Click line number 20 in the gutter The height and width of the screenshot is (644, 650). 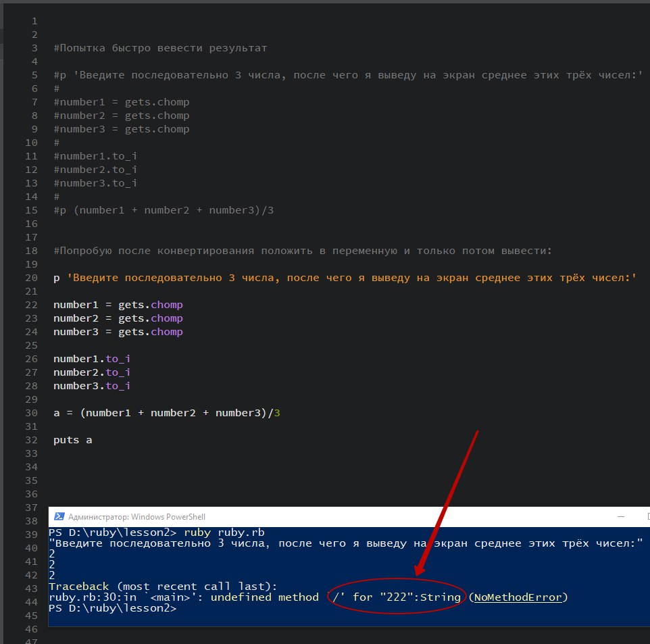click(32, 278)
